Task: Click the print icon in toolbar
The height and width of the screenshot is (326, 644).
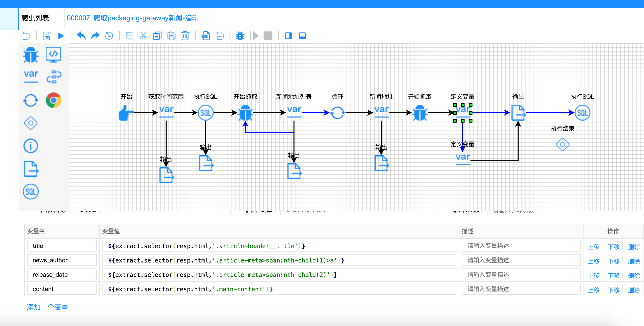Action: click(219, 36)
